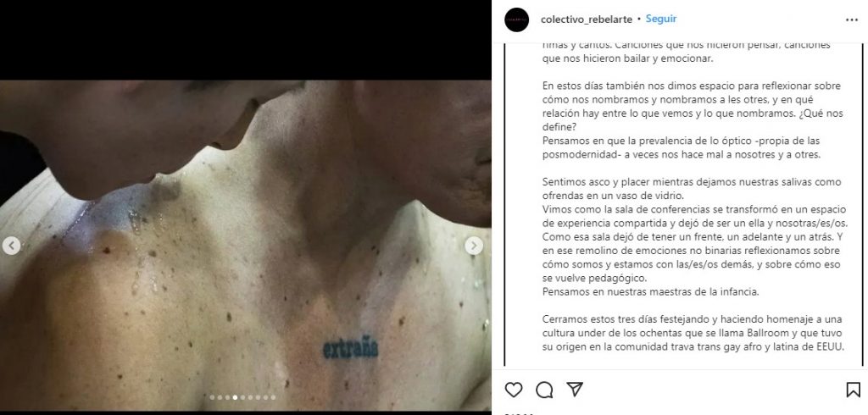Viewport: 868px width, 415px height.
Task: Open colectivo_rebelarte profile avatar
Action: pos(516,20)
